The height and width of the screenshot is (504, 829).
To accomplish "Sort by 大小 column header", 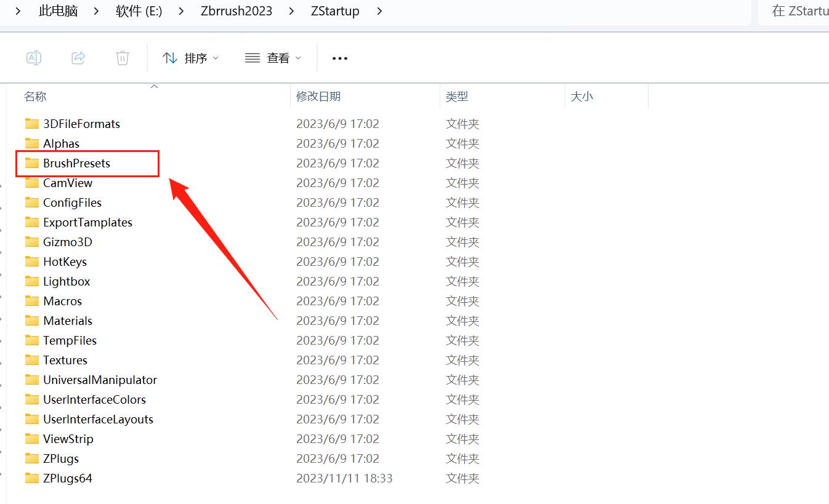I will (582, 96).
